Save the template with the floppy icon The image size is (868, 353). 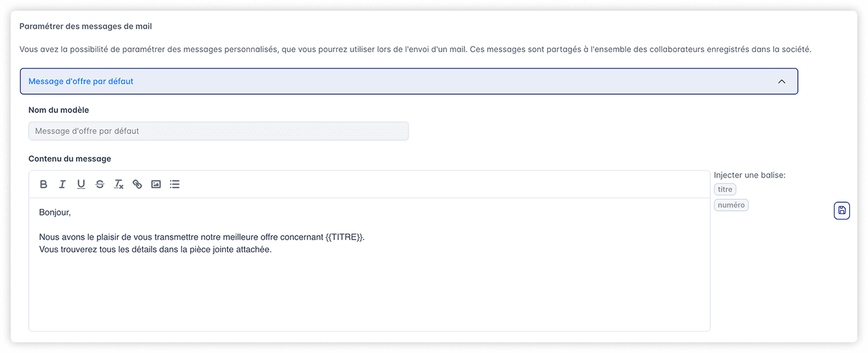842,211
